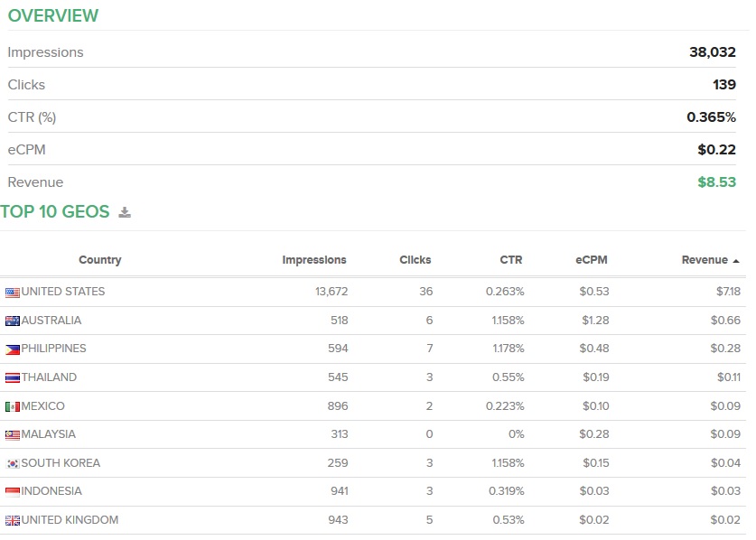Screen dimensions: 756x540
Task: Sort table by CTR column header
Action: coord(510,260)
